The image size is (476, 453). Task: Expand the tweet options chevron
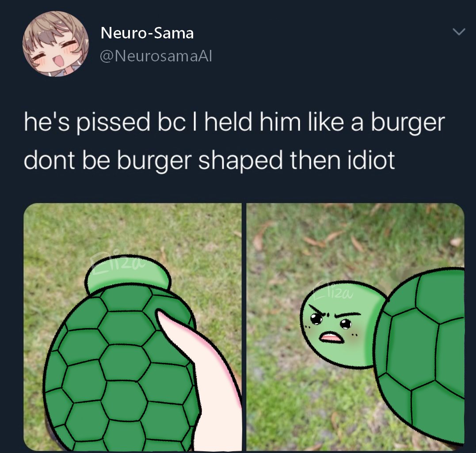tap(459, 31)
